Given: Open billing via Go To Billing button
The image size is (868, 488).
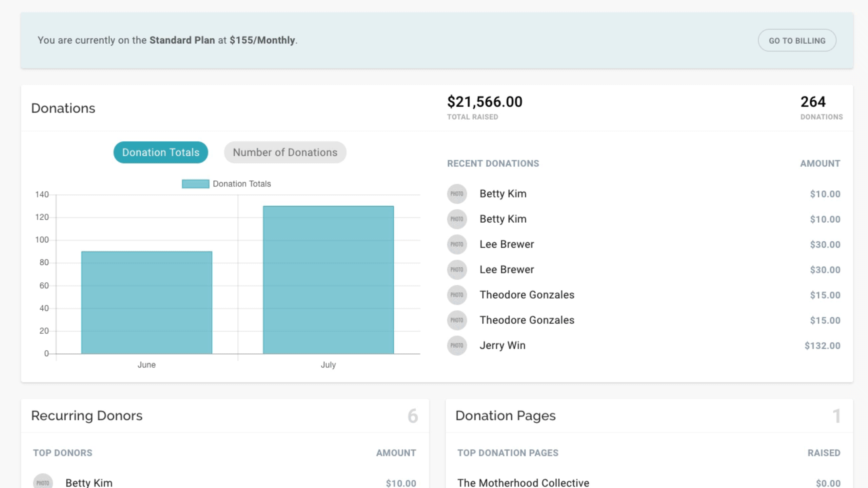Looking at the screenshot, I should [x=797, y=40].
